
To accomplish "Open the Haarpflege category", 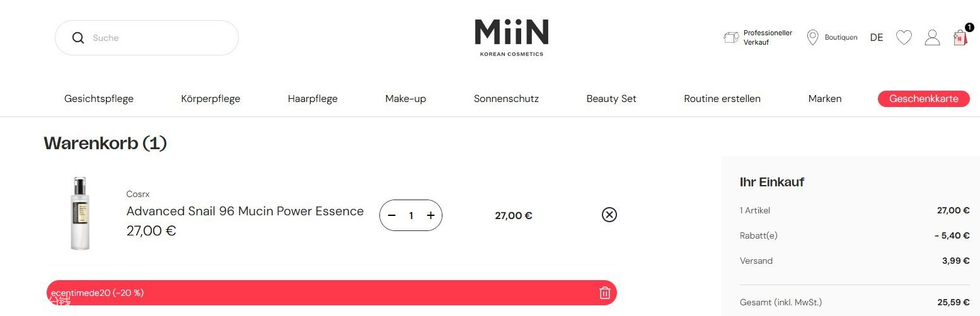I will (x=313, y=99).
